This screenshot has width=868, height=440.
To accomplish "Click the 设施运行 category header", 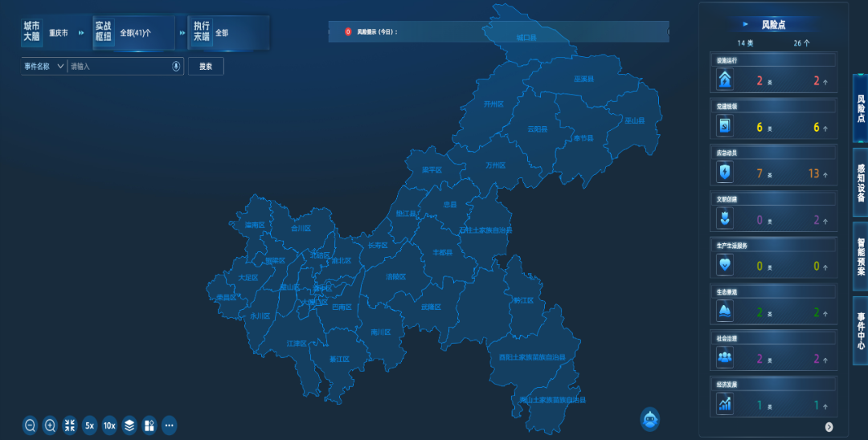I will coord(773,60).
